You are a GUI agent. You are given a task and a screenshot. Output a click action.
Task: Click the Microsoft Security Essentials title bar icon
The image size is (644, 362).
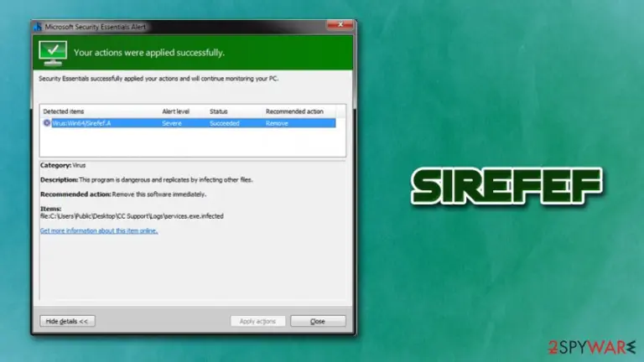[38, 27]
